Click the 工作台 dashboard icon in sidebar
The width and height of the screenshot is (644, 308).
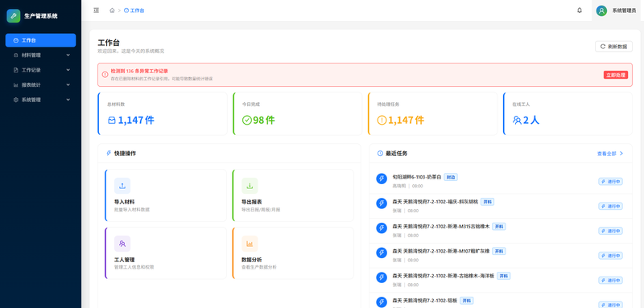(16, 40)
